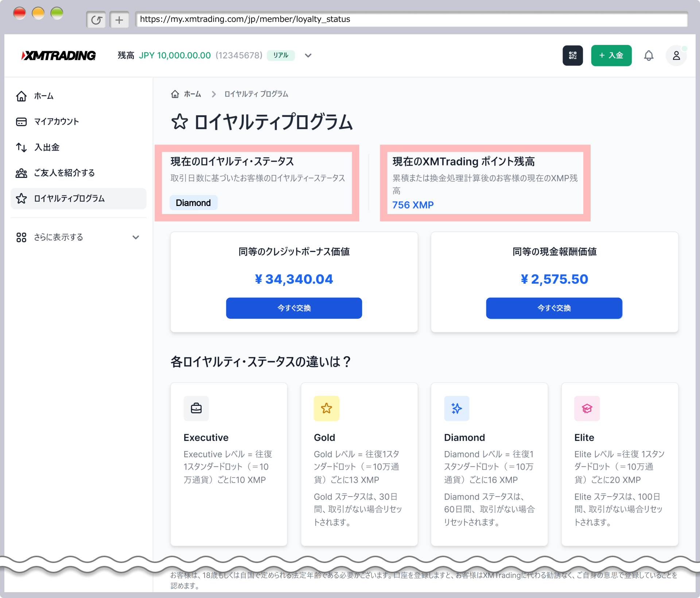The image size is (700, 598).
Task: Open 入出金 in the sidebar
Action: 79,147
